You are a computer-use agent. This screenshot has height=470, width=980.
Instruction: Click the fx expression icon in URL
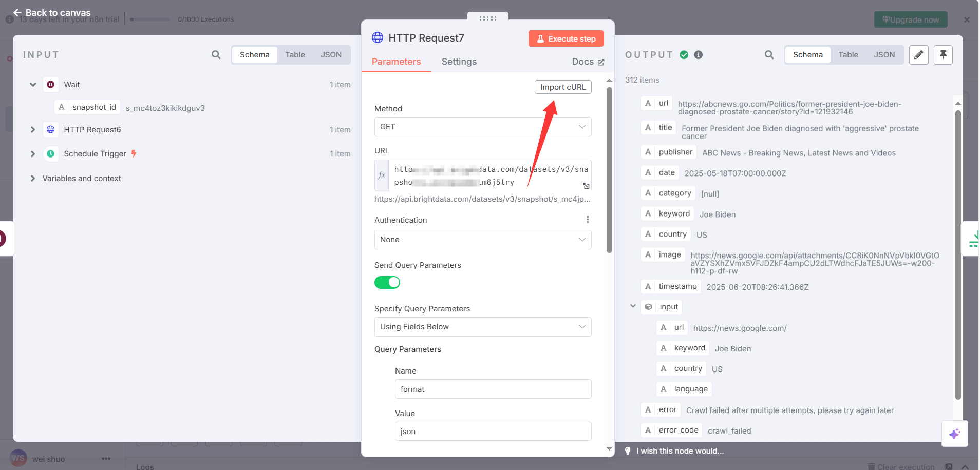pyautogui.click(x=382, y=175)
